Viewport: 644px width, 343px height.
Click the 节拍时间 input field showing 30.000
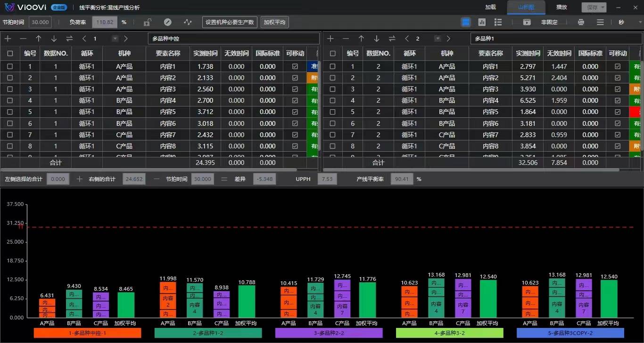pyautogui.click(x=40, y=22)
